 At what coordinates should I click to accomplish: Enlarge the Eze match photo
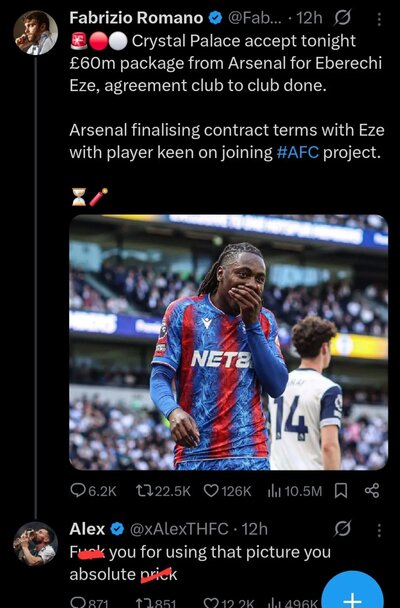[x=228, y=342]
